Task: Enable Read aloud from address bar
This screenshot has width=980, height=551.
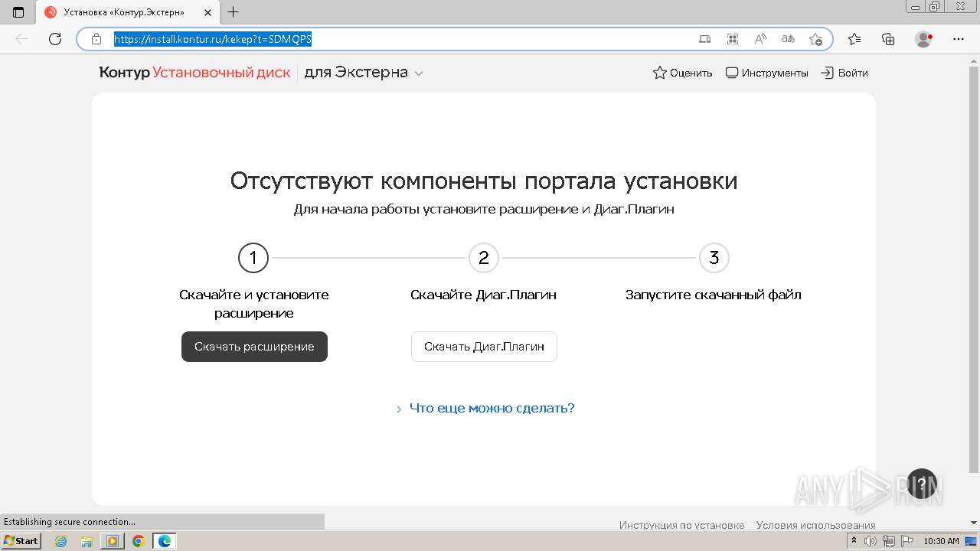Action: click(760, 39)
